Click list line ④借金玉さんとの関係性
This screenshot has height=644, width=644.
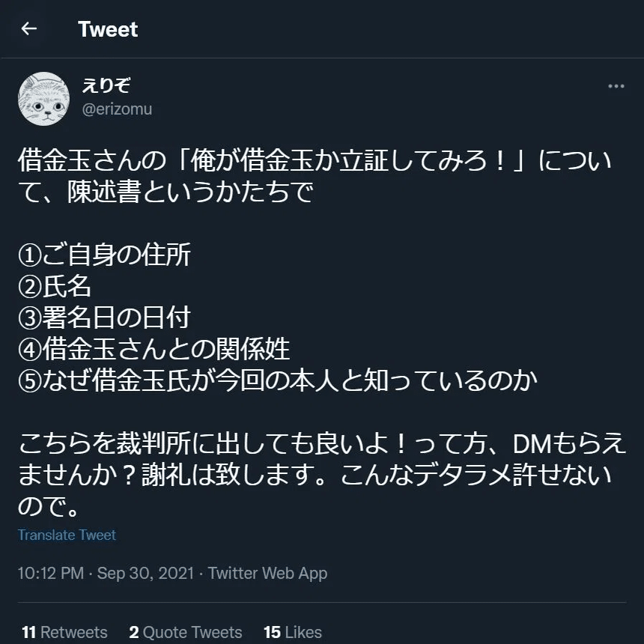pos(154,349)
